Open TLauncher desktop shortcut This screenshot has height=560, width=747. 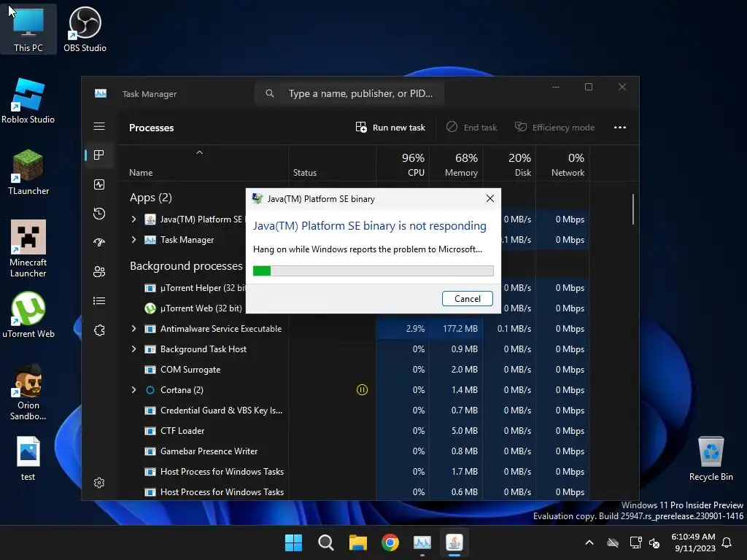[28, 172]
